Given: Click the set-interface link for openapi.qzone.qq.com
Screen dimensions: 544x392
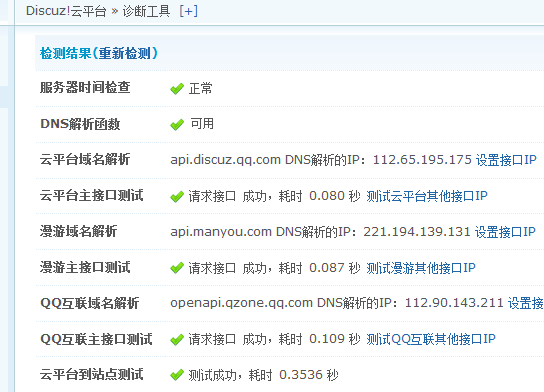Looking at the screenshot, I should point(526,303).
